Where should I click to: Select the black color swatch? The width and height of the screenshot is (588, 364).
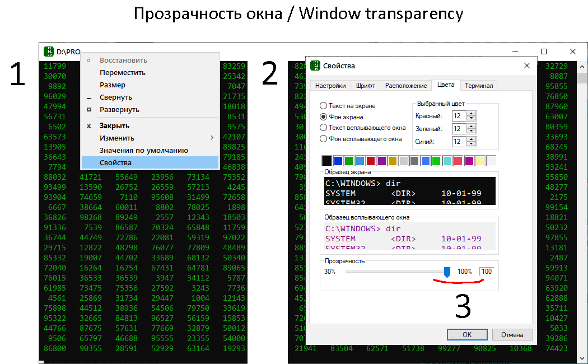[326, 160]
